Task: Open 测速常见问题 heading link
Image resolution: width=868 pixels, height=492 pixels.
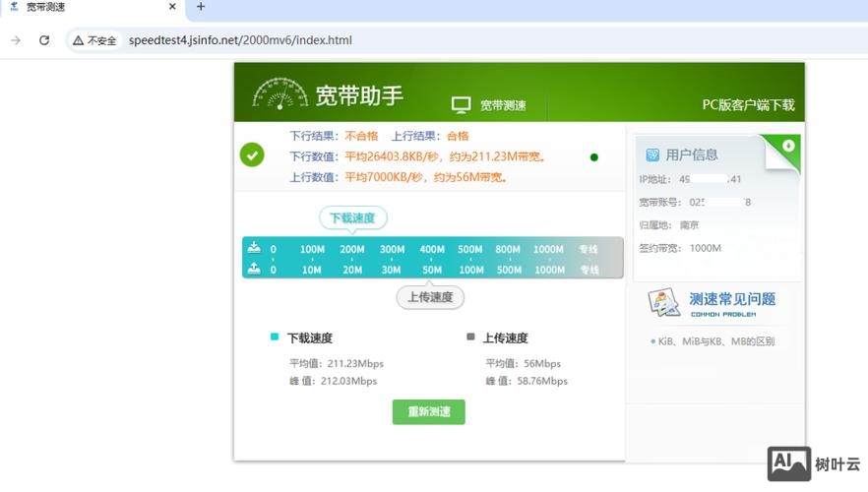Action: [732, 299]
